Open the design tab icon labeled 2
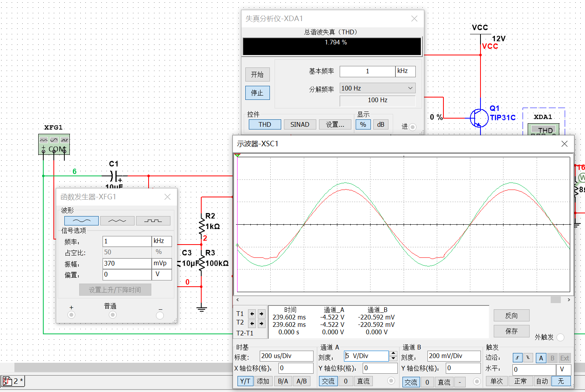585x392 pixels. 13,381
